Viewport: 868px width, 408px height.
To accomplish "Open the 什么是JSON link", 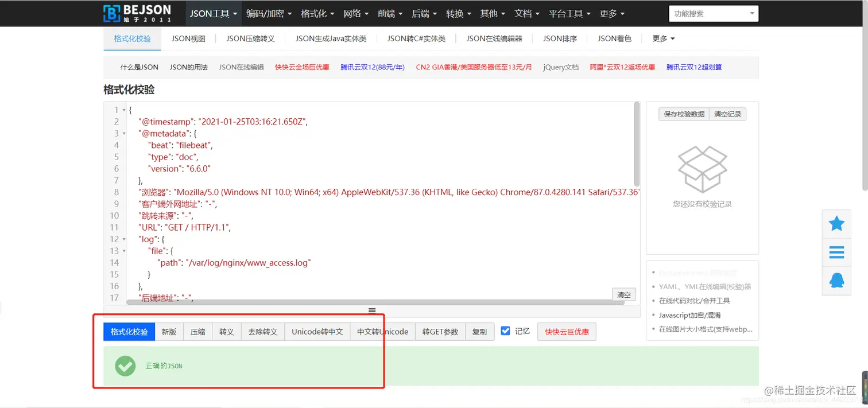I will (139, 67).
